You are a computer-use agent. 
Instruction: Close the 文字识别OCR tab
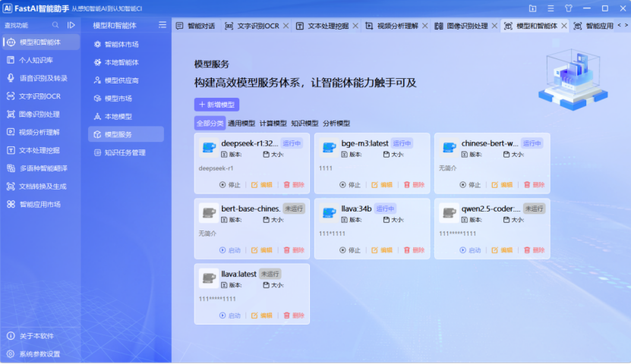[x=286, y=26]
